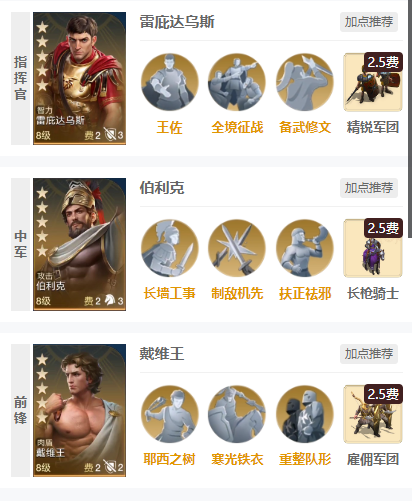Open 伯利克 hero portrait card
The width and height of the screenshot is (412, 501).
79,244
